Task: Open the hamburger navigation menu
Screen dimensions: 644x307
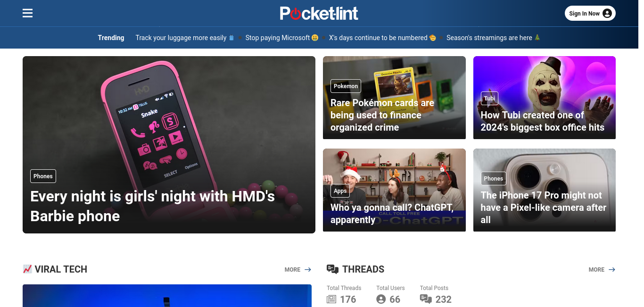Action: pos(27,13)
